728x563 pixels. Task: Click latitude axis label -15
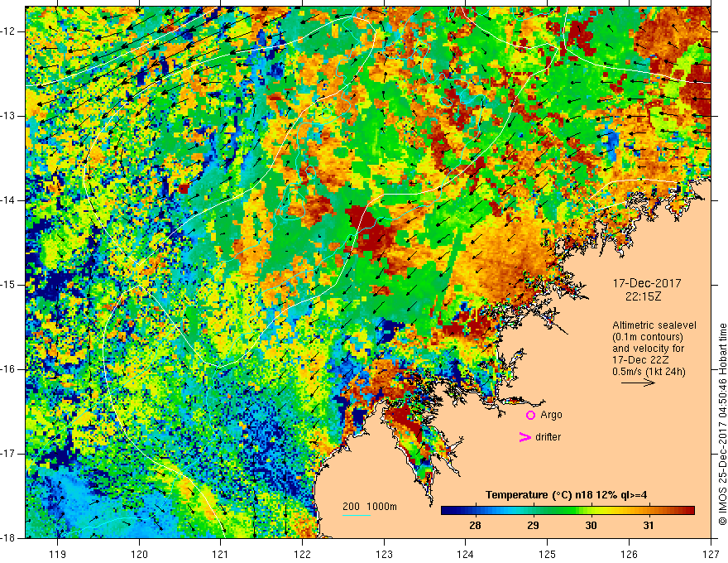coord(9,285)
